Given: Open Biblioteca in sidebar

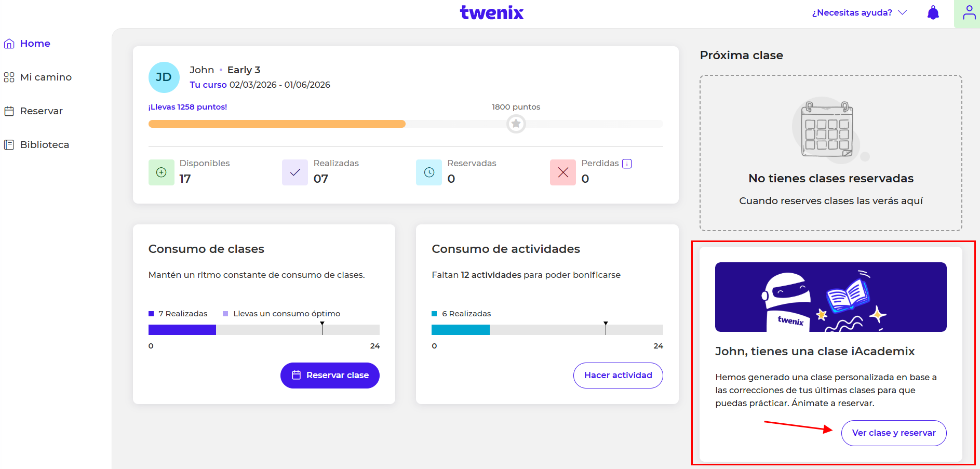Looking at the screenshot, I should (44, 145).
